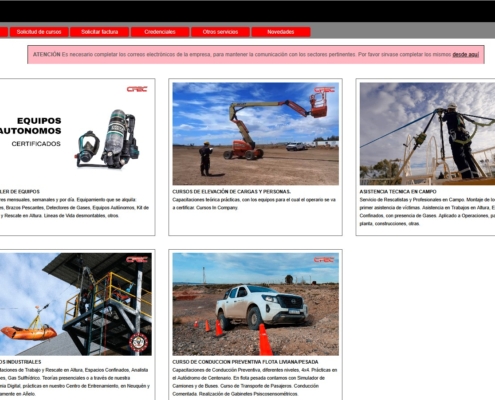View the industrial rescue stretcher tower photo
The width and height of the screenshot is (495, 400).
point(76,304)
